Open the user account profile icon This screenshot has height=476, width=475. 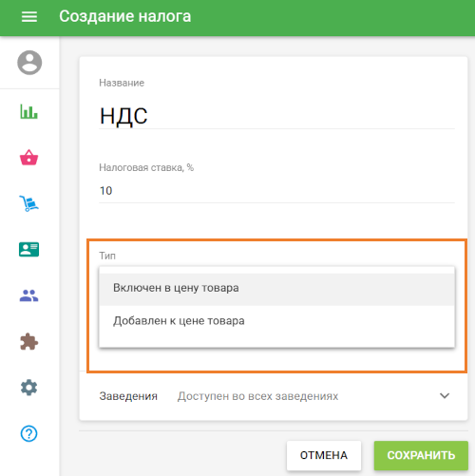click(x=29, y=63)
